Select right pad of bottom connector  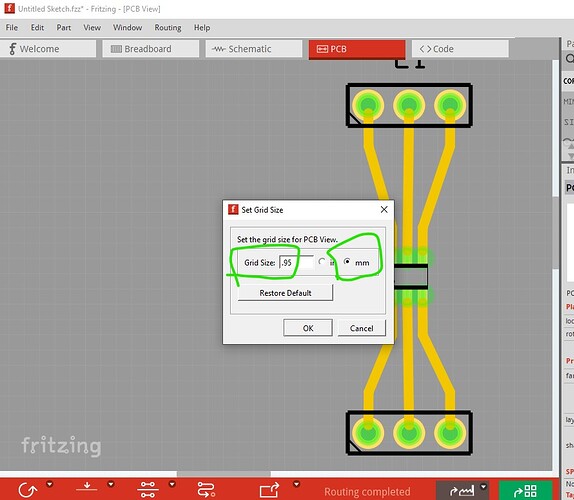click(450, 433)
